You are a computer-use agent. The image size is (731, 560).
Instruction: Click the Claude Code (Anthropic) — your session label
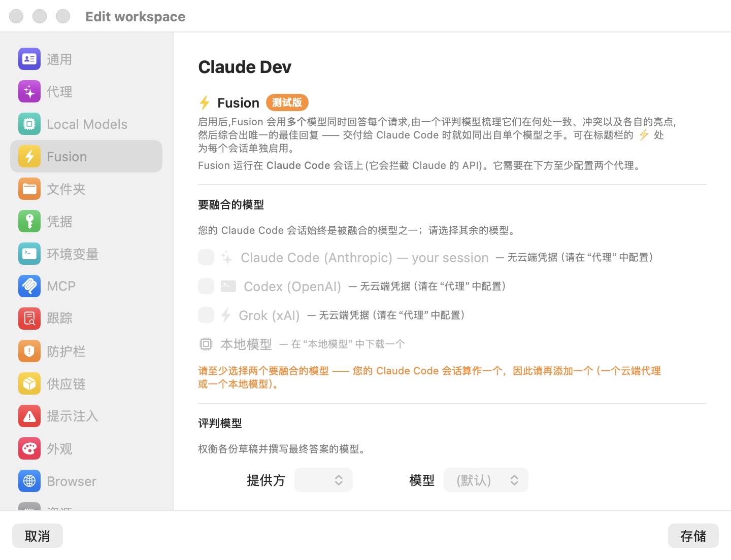click(364, 258)
